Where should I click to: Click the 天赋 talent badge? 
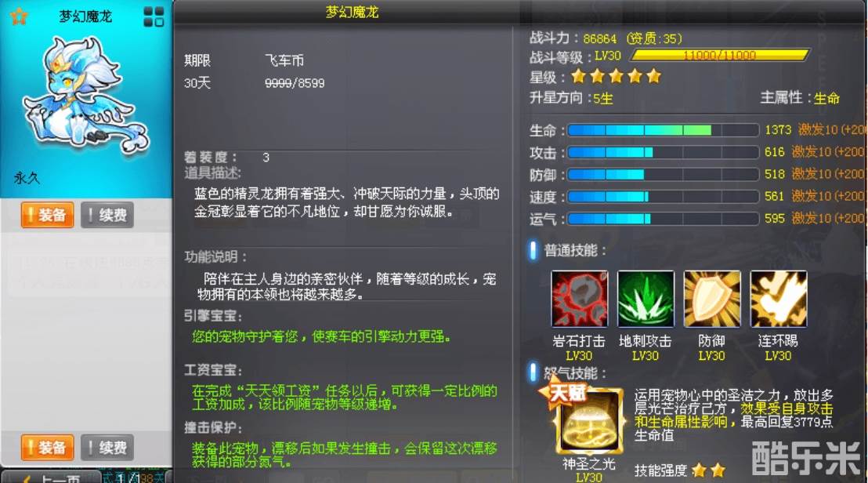tap(563, 393)
